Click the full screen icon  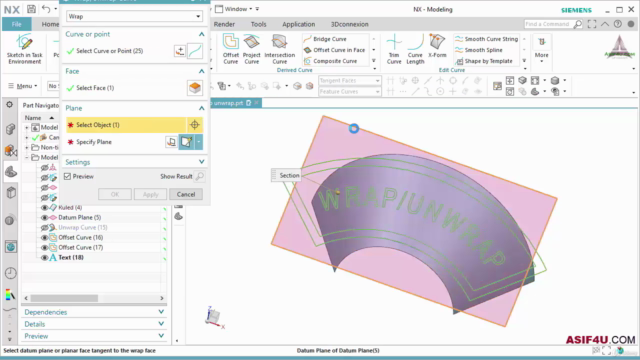[592, 24]
